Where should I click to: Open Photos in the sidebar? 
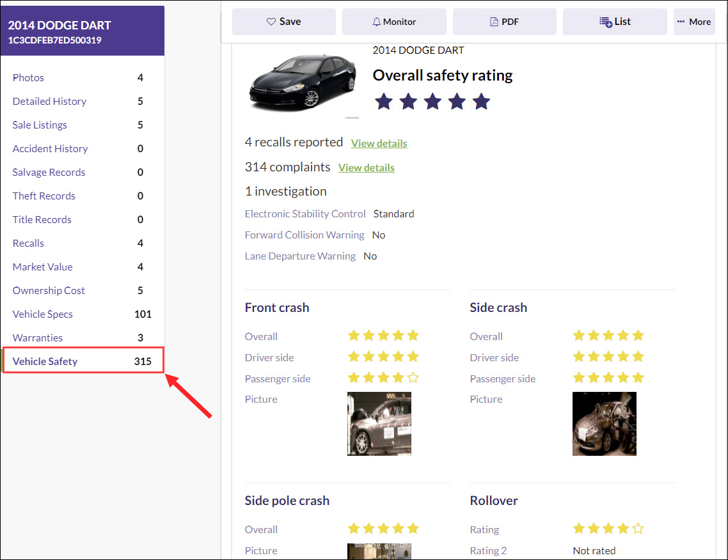coord(28,77)
